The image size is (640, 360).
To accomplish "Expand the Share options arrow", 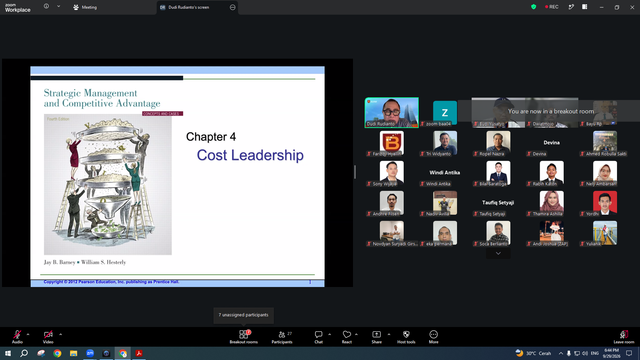I will (389, 334).
